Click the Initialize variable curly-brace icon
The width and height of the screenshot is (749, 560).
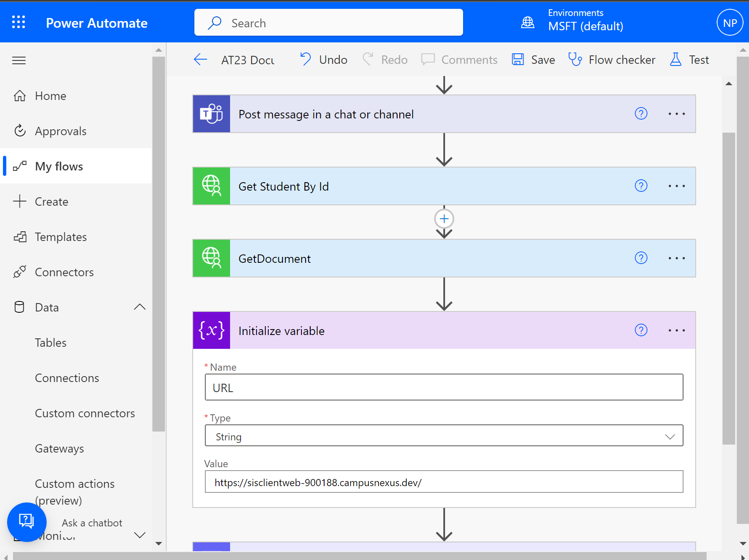tap(212, 330)
